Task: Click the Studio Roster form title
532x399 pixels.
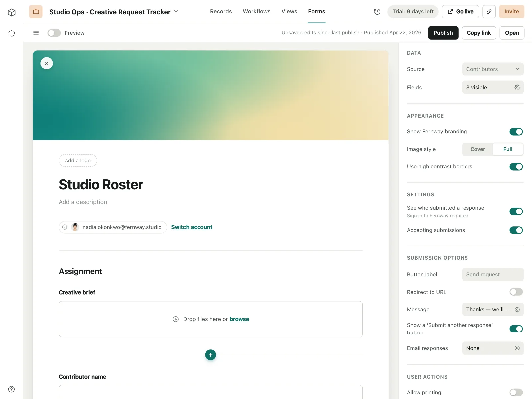Action: point(101,185)
